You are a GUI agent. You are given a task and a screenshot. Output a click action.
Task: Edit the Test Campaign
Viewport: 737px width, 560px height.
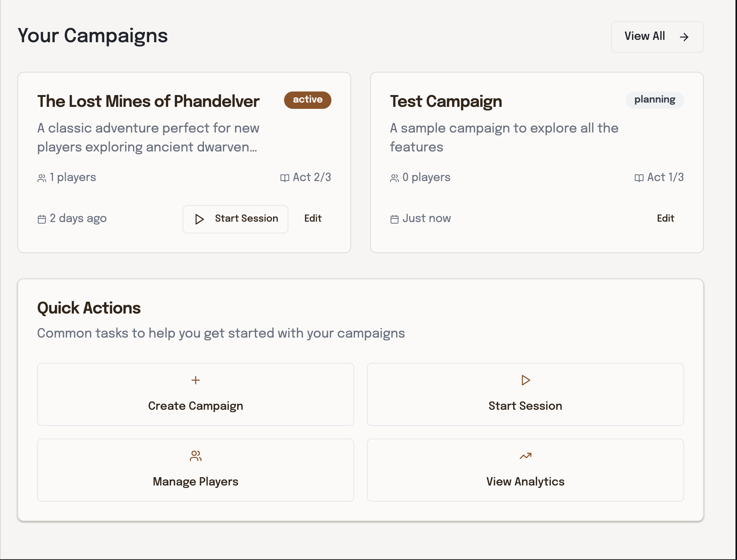point(666,218)
